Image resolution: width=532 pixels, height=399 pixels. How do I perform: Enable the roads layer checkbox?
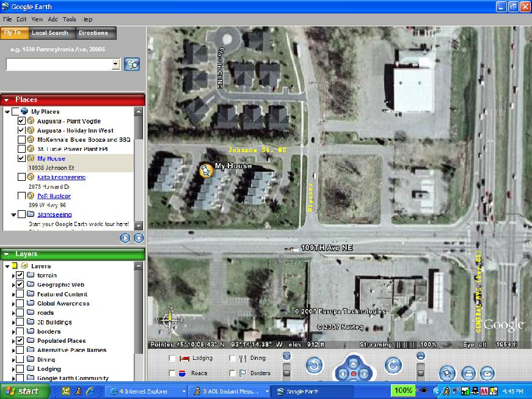pyautogui.click(x=21, y=313)
